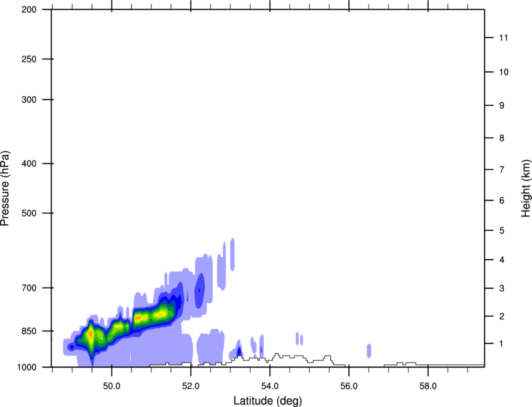The height and width of the screenshot is (407, 532).
Task: Select the 200 pressure tick label
Action: [29, 10]
